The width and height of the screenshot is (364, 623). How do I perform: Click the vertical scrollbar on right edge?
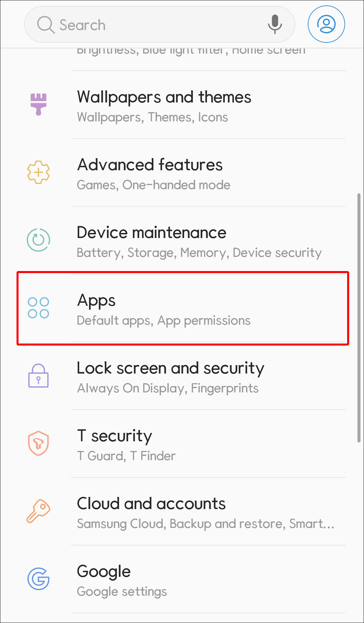(359, 317)
